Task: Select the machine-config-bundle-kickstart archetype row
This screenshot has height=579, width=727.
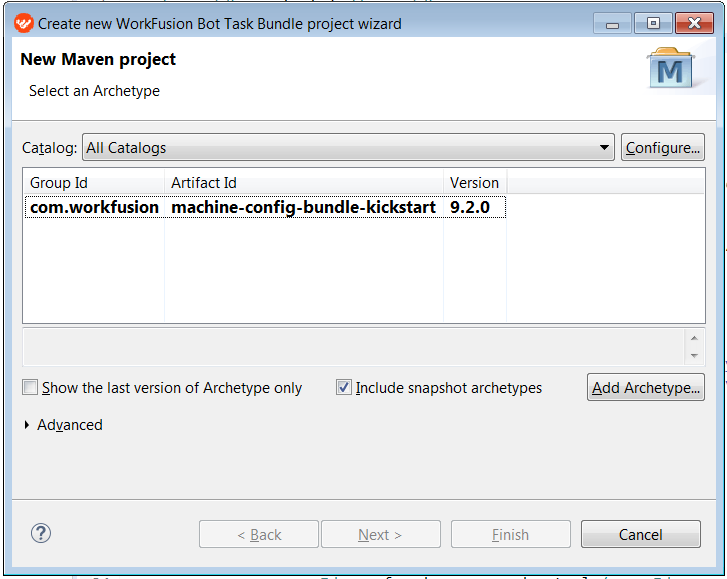Action: point(265,207)
